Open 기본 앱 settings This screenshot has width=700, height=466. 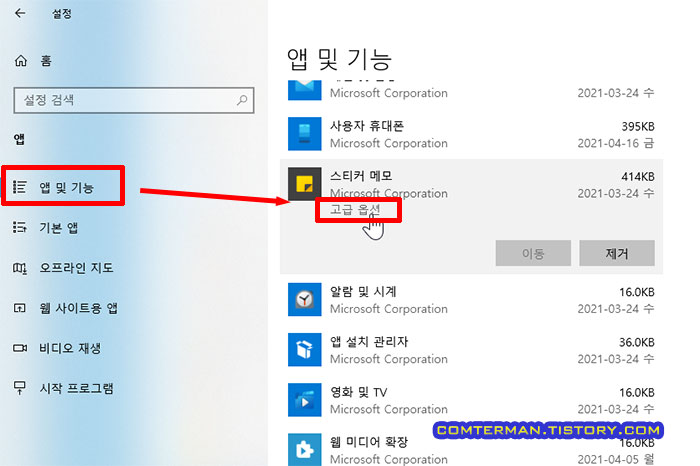point(58,228)
